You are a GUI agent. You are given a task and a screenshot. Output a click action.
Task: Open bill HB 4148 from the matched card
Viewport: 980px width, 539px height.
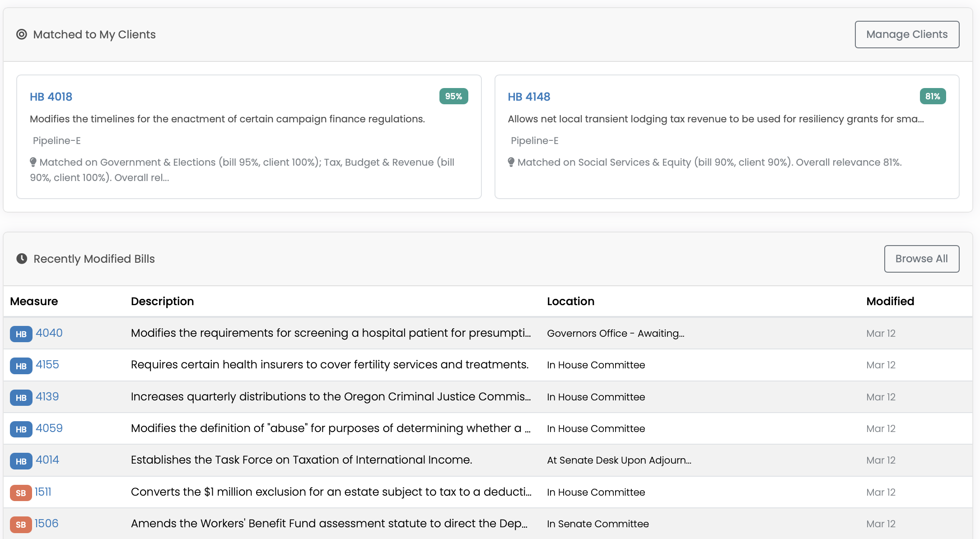tap(529, 96)
